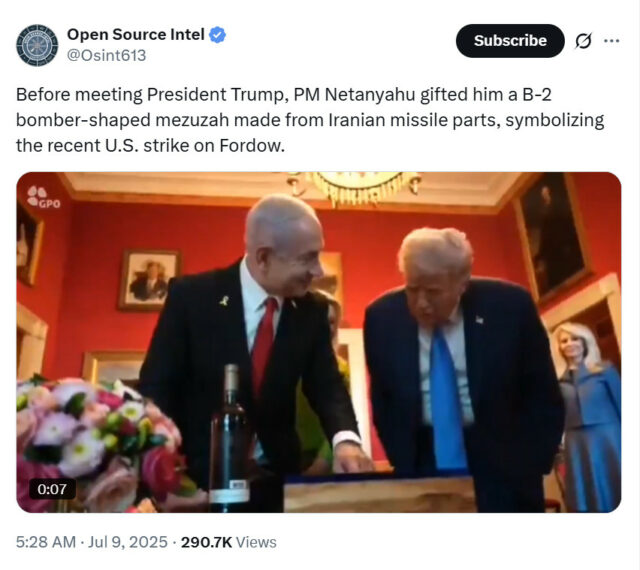Click the 5:28 AM post timestamp
Screen dimensions: 640x570
click(46, 542)
